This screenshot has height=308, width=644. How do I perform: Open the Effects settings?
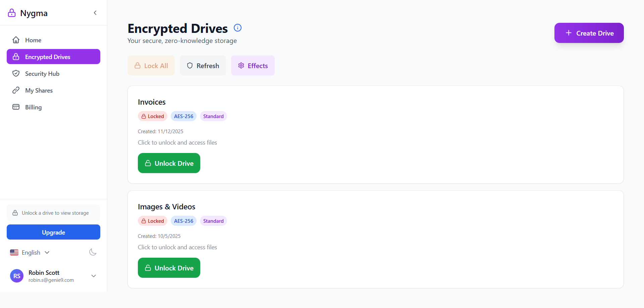253,65
